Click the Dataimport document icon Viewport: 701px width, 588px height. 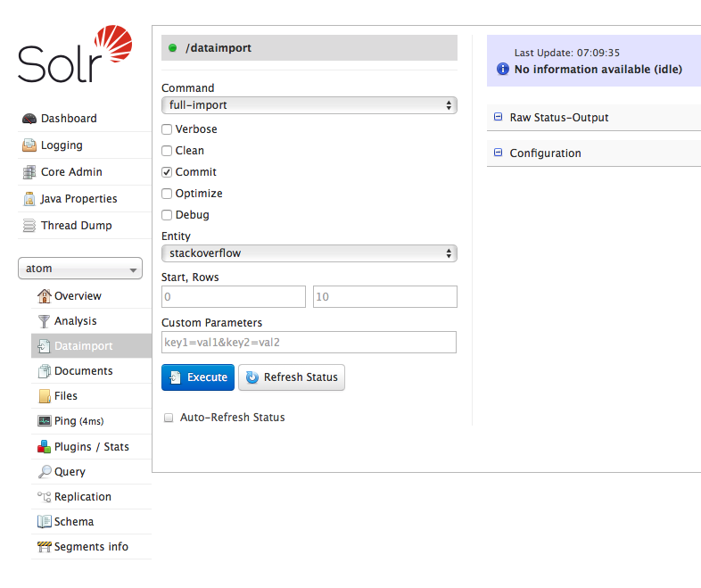click(x=45, y=346)
